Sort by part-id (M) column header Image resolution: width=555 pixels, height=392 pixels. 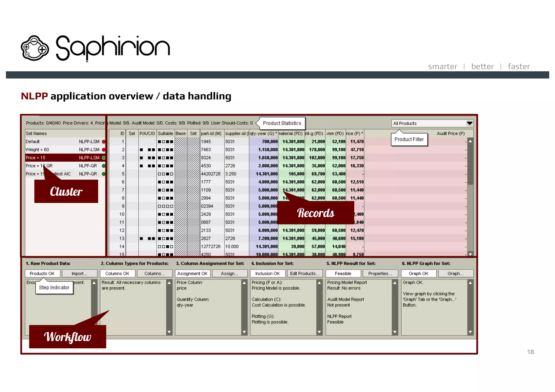211,134
